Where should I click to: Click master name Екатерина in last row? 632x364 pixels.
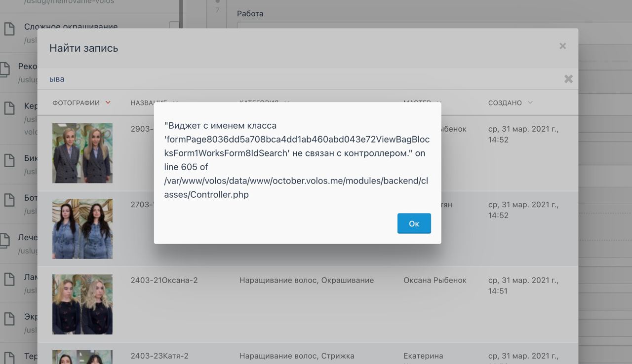click(x=423, y=356)
